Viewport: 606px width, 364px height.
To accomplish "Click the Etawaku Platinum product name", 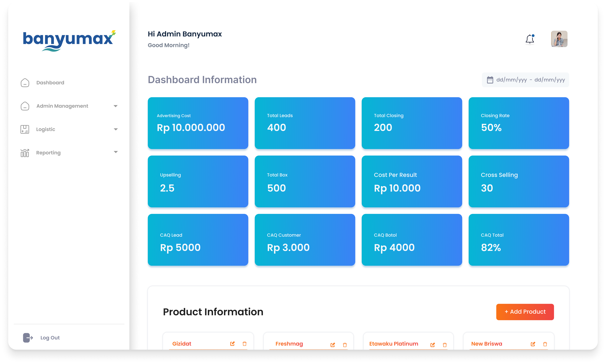I will pos(394,344).
